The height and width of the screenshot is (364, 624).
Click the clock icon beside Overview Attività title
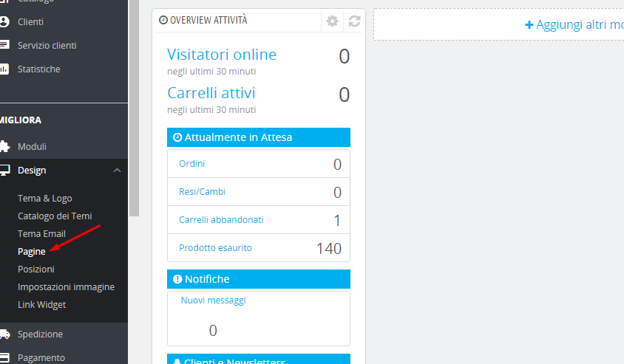[x=163, y=20]
